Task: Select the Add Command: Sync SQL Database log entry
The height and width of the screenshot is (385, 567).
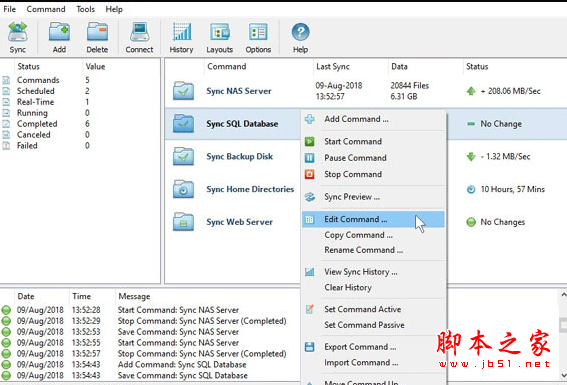Action: 150,364
